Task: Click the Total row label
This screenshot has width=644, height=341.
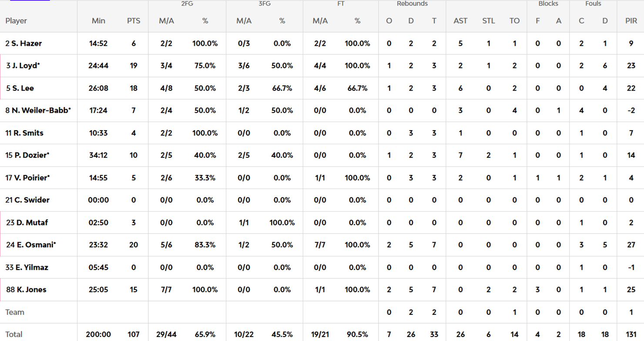Action: click(x=14, y=334)
